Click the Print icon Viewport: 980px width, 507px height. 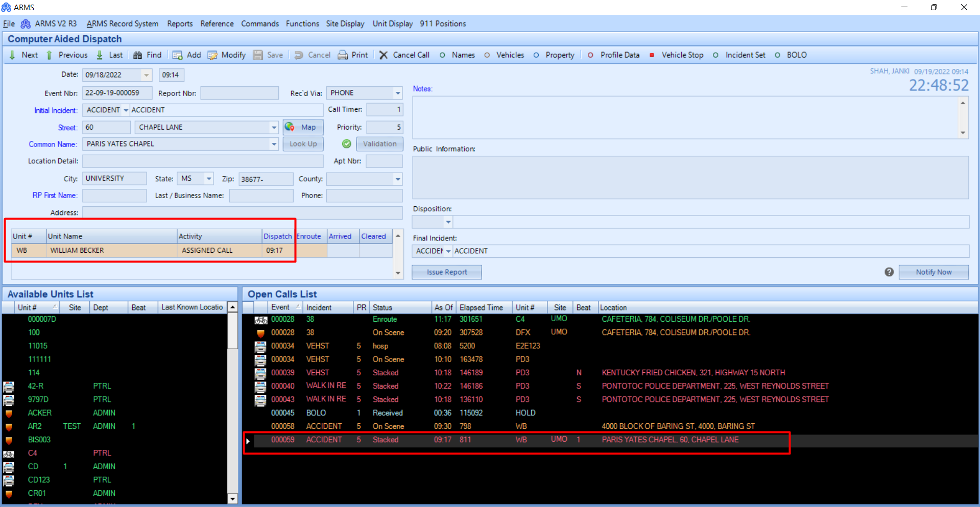[x=343, y=55]
